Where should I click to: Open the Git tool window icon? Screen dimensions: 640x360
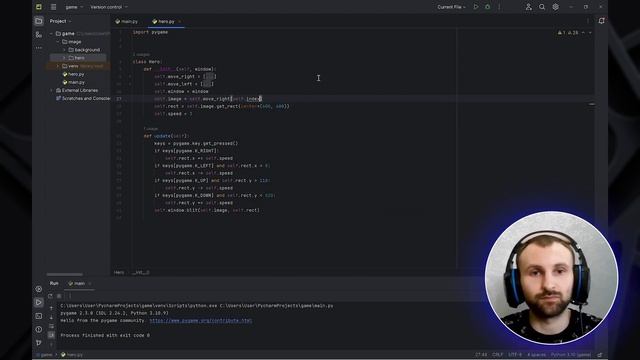[x=39, y=343]
